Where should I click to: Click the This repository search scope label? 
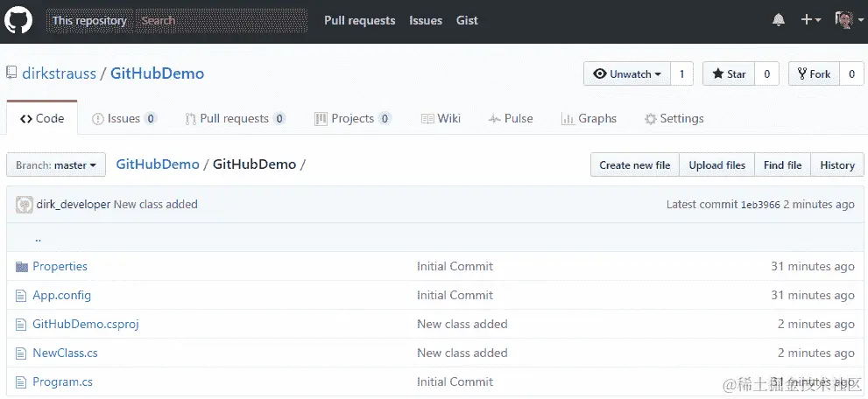point(89,20)
